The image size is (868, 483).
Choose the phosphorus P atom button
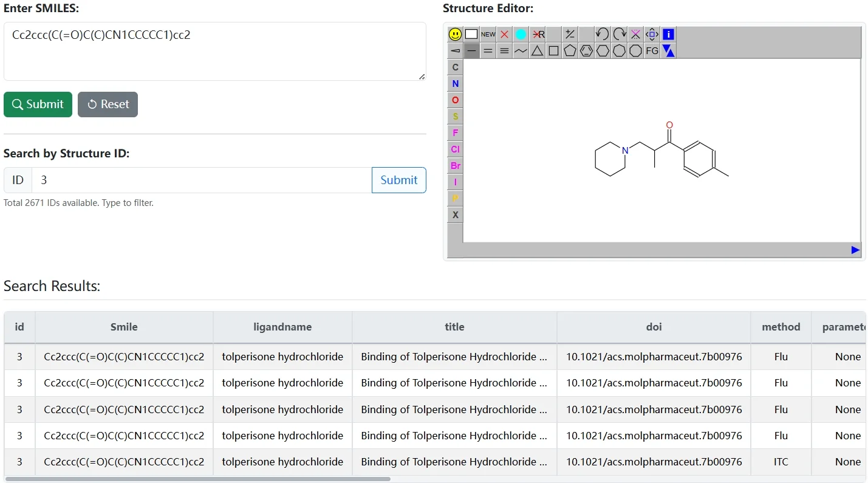[x=455, y=199]
